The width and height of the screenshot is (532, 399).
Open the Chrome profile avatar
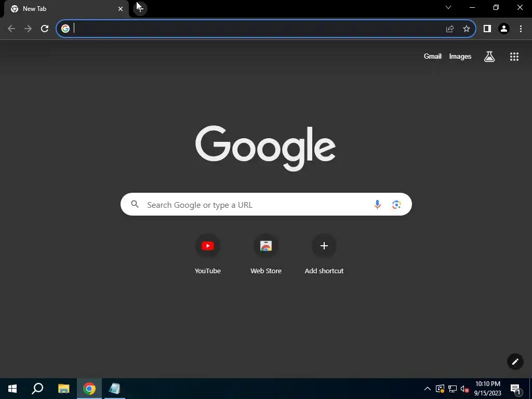click(504, 29)
